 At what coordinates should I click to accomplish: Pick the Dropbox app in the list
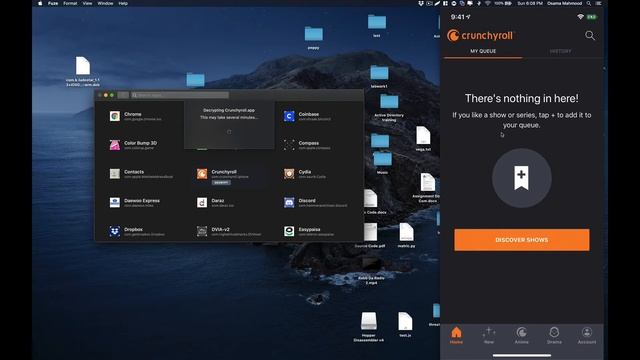(137, 231)
